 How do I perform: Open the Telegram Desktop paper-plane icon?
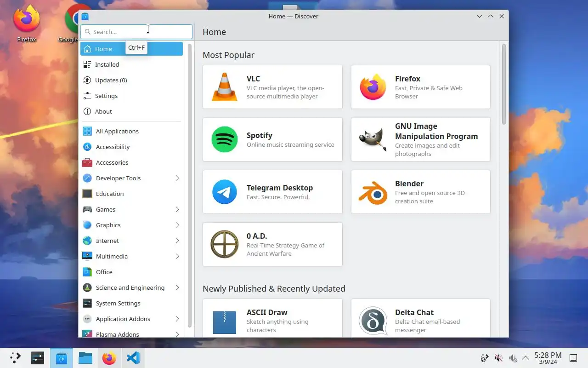coord(225,192)
